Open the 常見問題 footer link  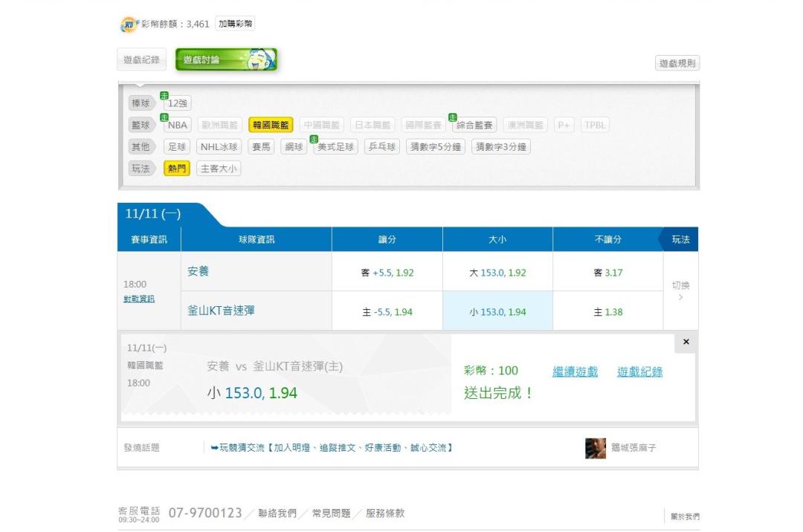click(332, 513)
